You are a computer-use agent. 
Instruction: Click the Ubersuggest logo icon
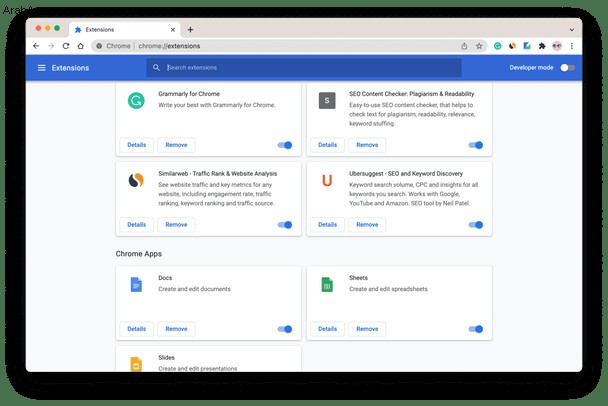327,180
